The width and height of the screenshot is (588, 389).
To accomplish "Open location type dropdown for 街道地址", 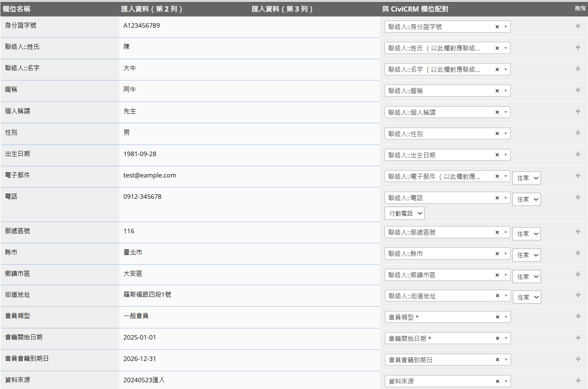I will [527, 297].
